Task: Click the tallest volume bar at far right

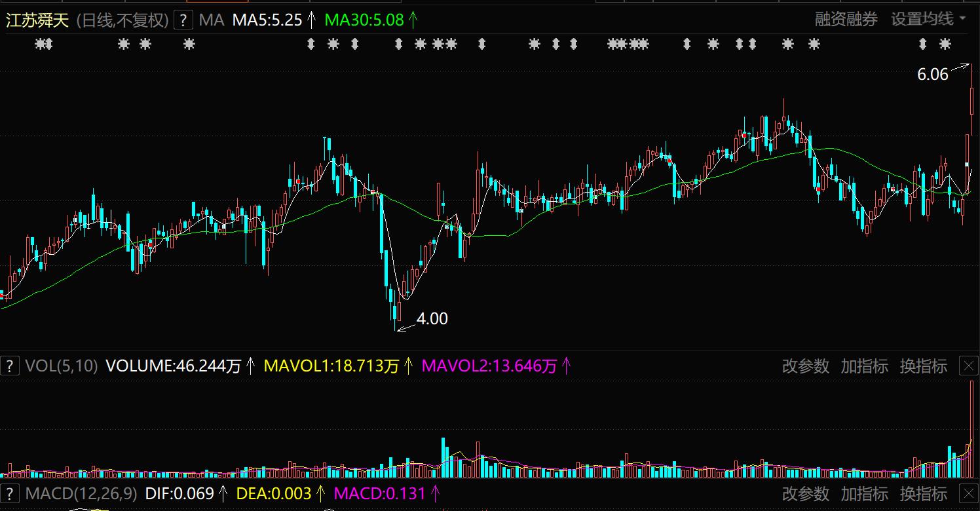Action: (971, 428)
